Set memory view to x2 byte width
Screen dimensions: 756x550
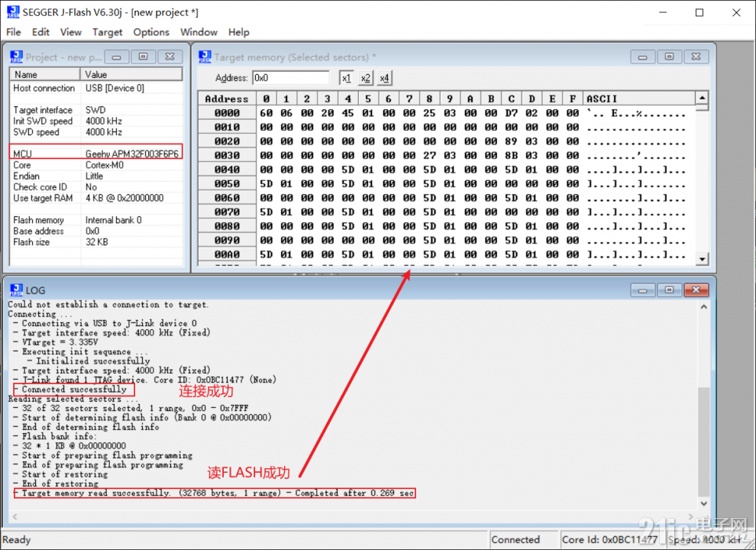pyautogui.click(x=365, y=78)
